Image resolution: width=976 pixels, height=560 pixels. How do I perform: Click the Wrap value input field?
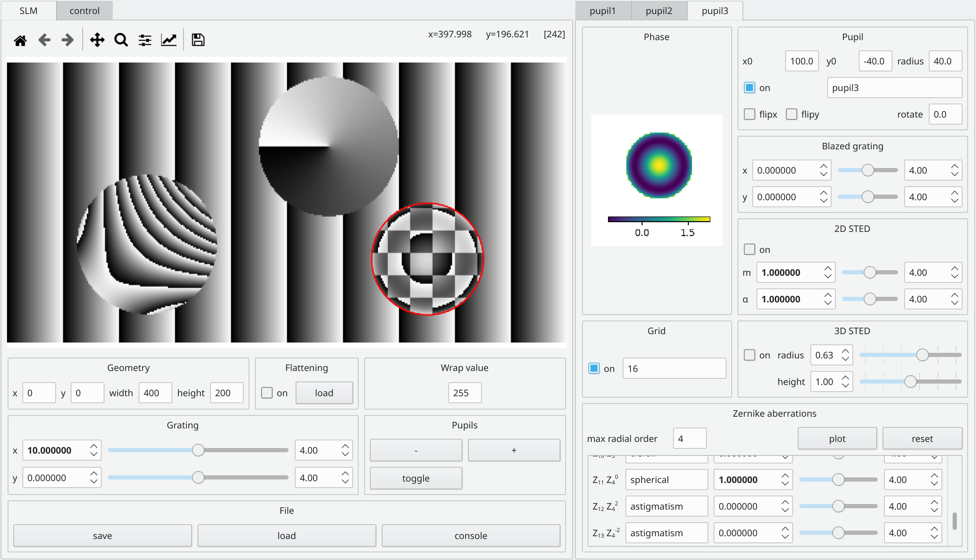tap(465, 393)
